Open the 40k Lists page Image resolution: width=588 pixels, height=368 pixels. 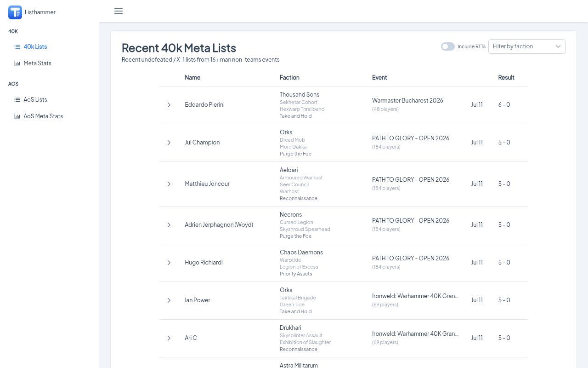click(35, 46)
